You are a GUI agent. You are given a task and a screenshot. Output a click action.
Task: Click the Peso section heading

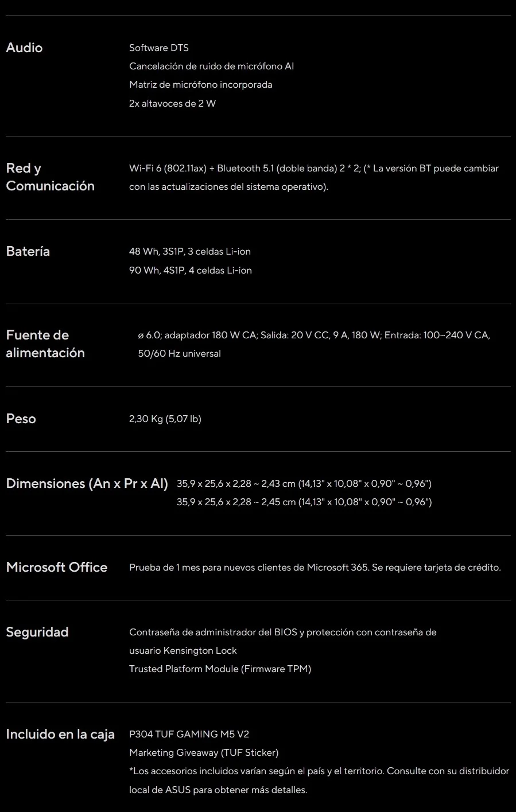(x=21, y=419)
